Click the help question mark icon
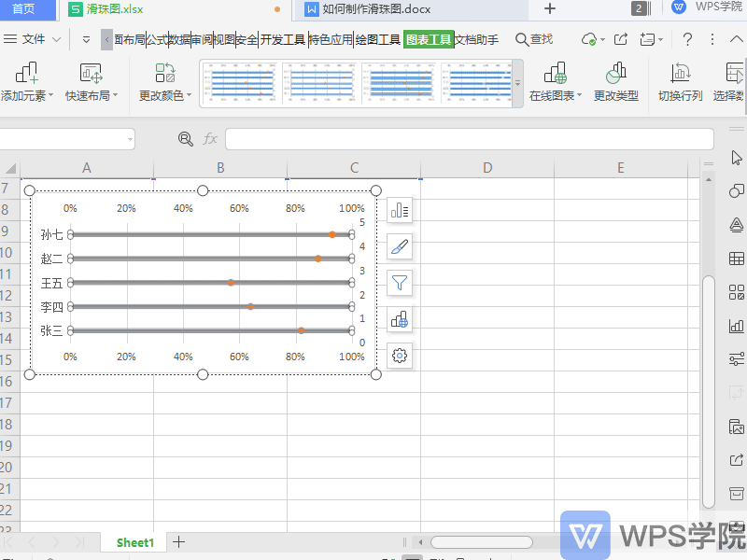The width and height of the screenshot is (747, 560). click(x=687, y=39)
